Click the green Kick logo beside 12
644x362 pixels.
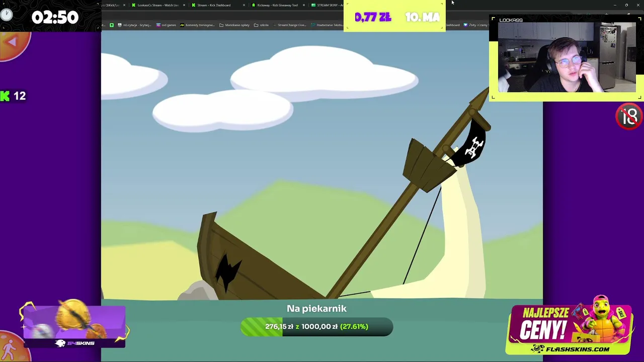click(x=5, y=96)
